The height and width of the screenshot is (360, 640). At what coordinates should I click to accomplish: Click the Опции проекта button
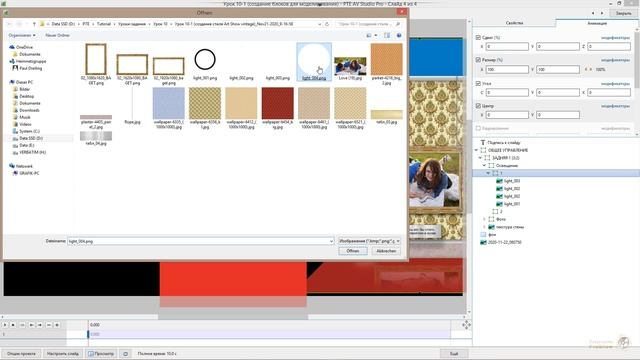[21, 354]
